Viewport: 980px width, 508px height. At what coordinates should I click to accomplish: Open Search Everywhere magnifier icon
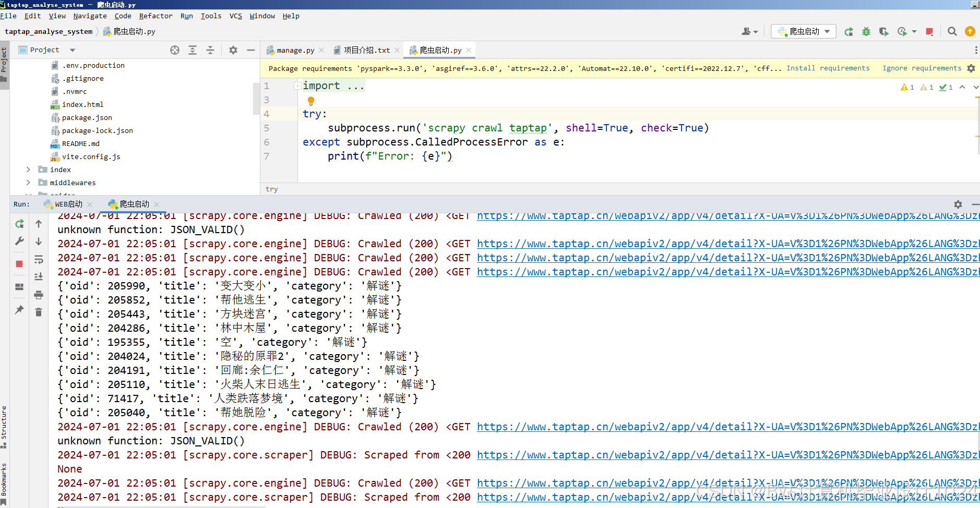click(x=952, y=32)
